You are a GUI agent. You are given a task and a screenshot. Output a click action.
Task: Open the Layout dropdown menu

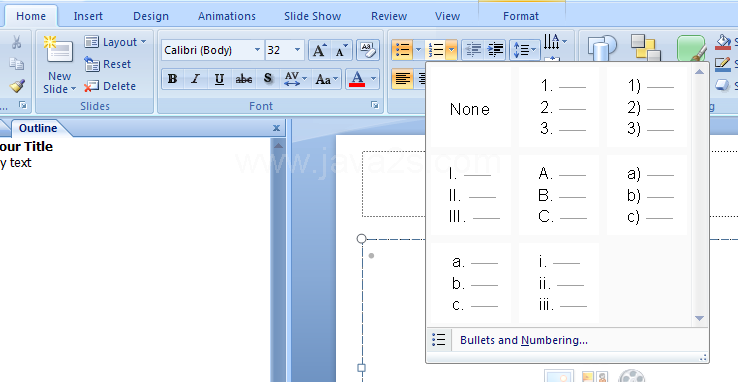click(115, 42)
